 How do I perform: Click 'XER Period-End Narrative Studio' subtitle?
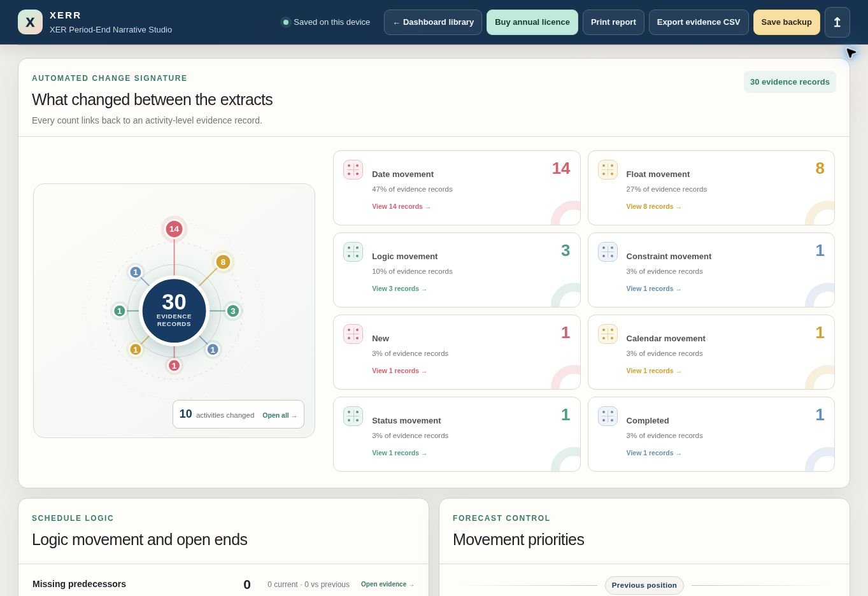(111, 30)
